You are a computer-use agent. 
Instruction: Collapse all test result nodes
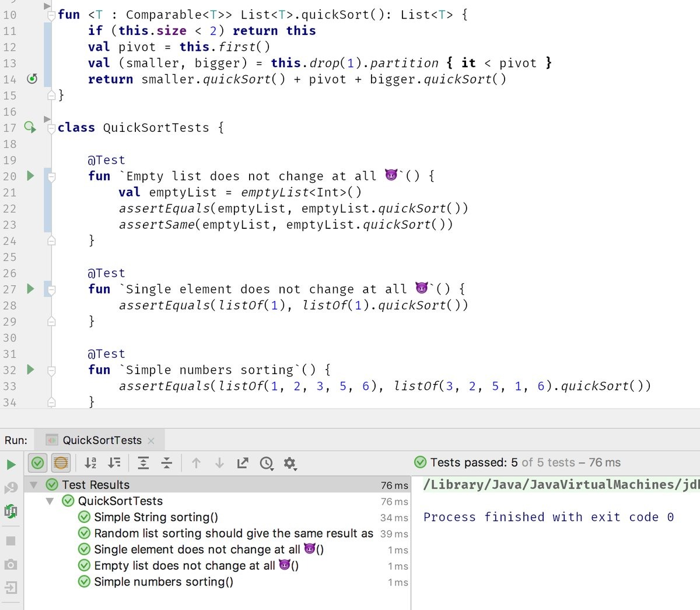[x=167, y=463]
